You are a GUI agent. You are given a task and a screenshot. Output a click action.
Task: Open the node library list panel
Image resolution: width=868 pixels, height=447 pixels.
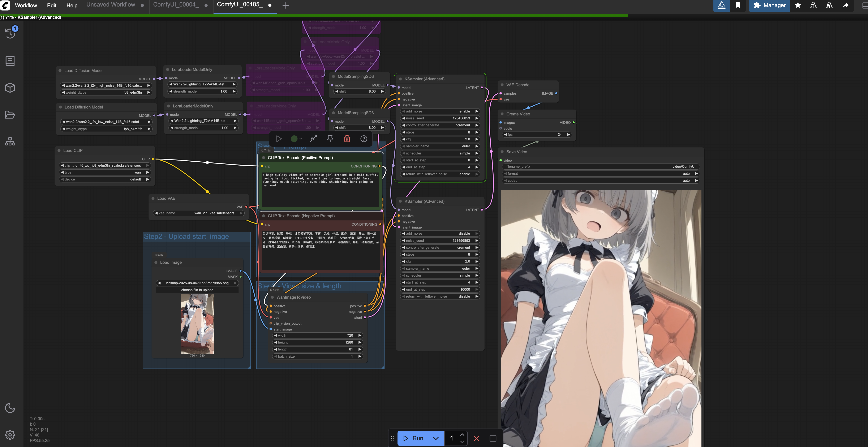10,61
